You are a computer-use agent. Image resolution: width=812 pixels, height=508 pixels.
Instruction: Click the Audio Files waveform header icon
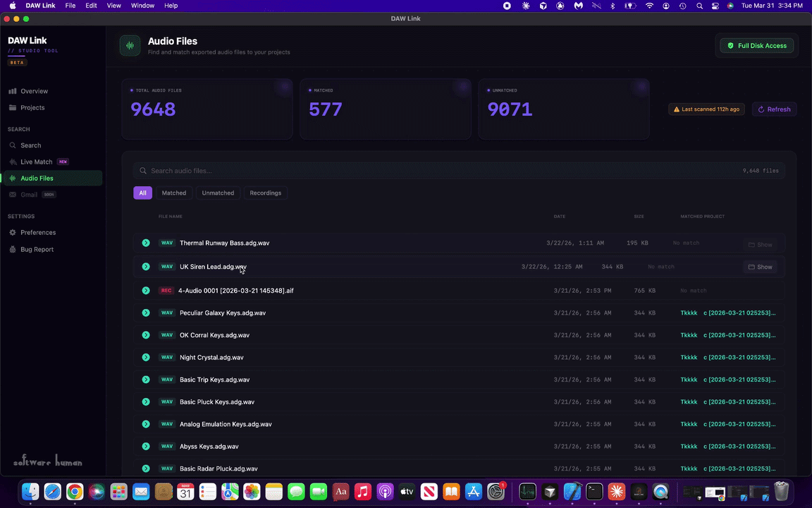(x=130, y=46)
